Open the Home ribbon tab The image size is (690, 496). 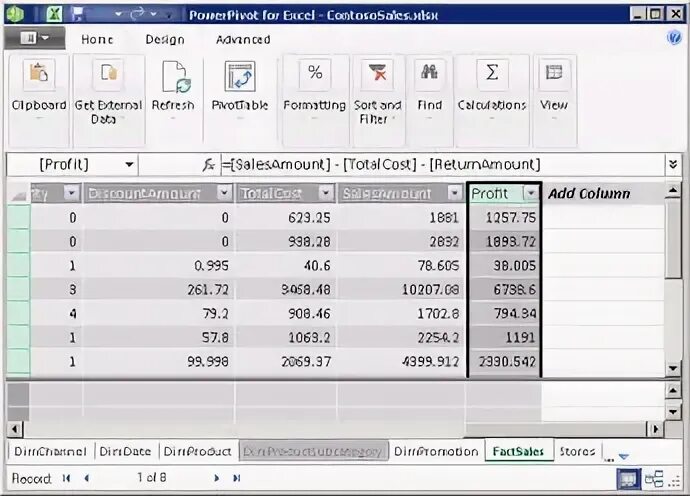97,40
